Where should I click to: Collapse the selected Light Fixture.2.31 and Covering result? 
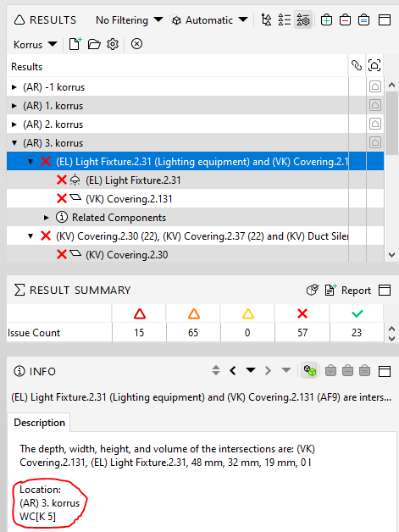[30, 162]
